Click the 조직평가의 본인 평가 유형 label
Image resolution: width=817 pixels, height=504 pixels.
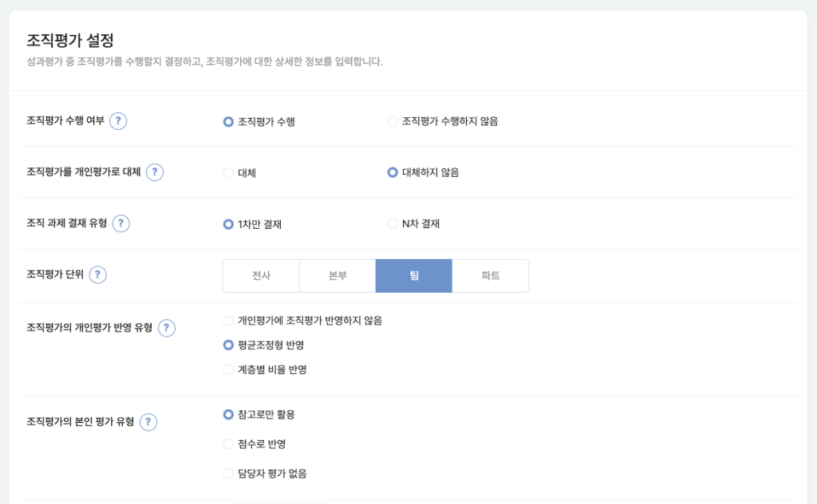point(81,422)
